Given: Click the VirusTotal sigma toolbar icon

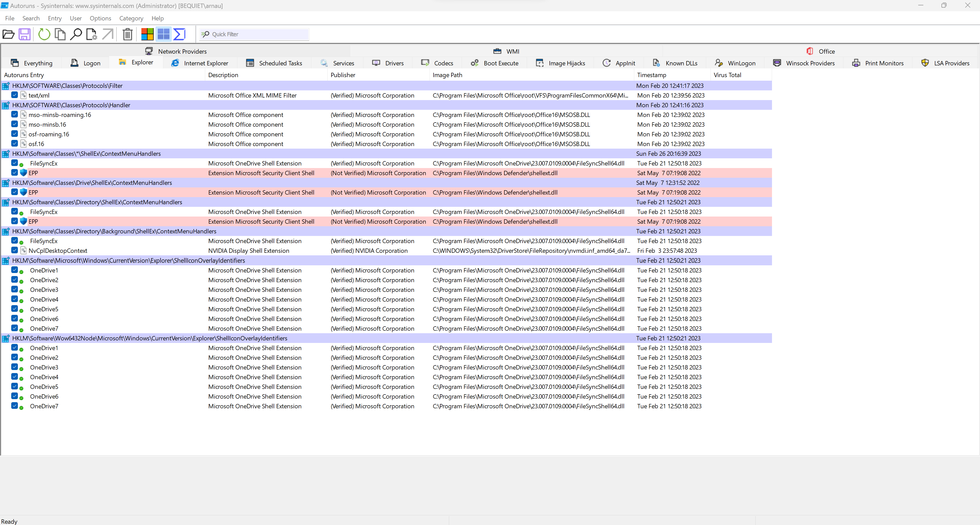Looking at the screenshot, I should [179, 34].
